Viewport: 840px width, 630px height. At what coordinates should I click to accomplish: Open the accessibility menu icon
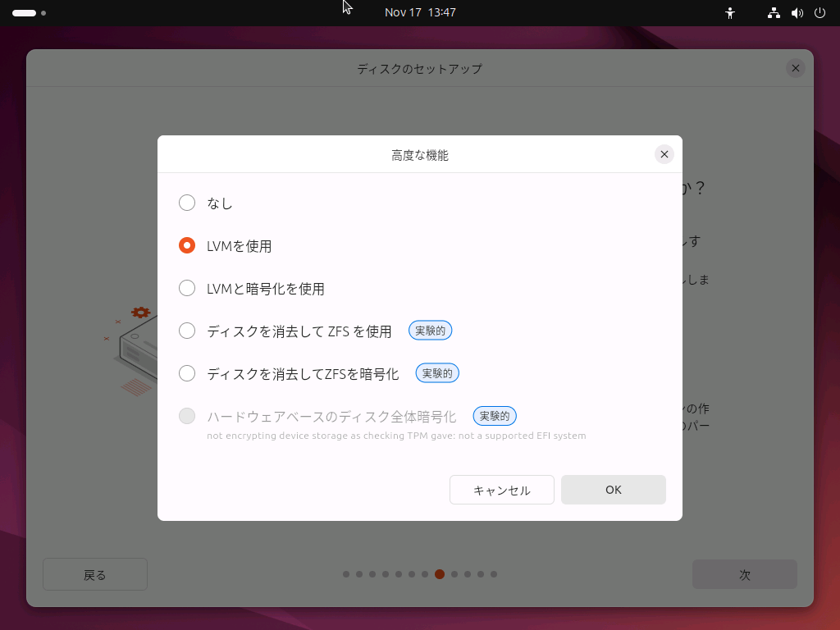point(730,13)
